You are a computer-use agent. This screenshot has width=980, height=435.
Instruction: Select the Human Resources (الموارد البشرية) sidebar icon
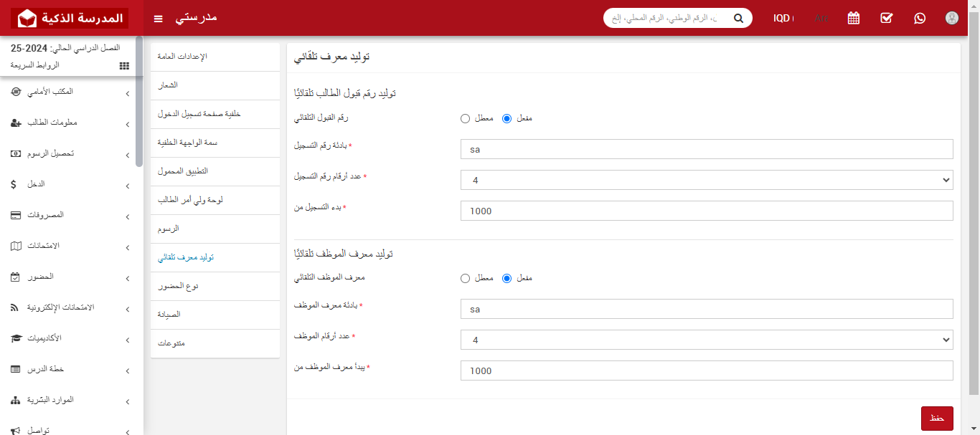pos(16,400)
